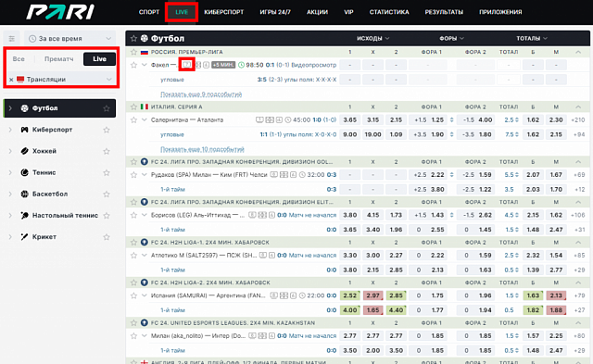Select highlighted odds 2.52 for Испания
The height and width of the screenshot is (364, 593).
click(x=350, y=295)
